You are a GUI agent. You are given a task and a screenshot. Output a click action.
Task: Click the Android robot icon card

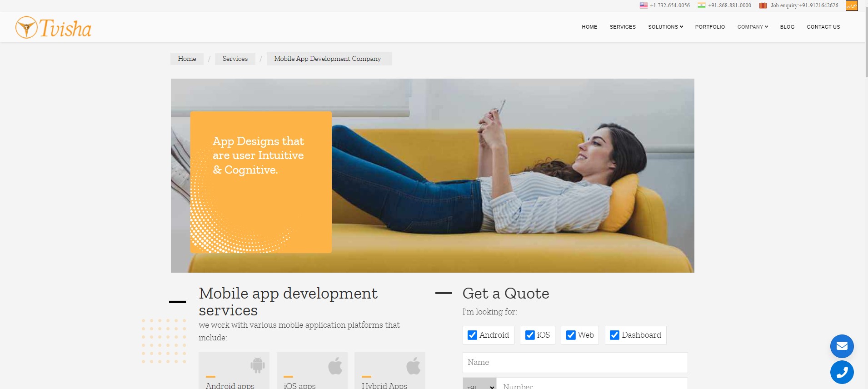257,365
